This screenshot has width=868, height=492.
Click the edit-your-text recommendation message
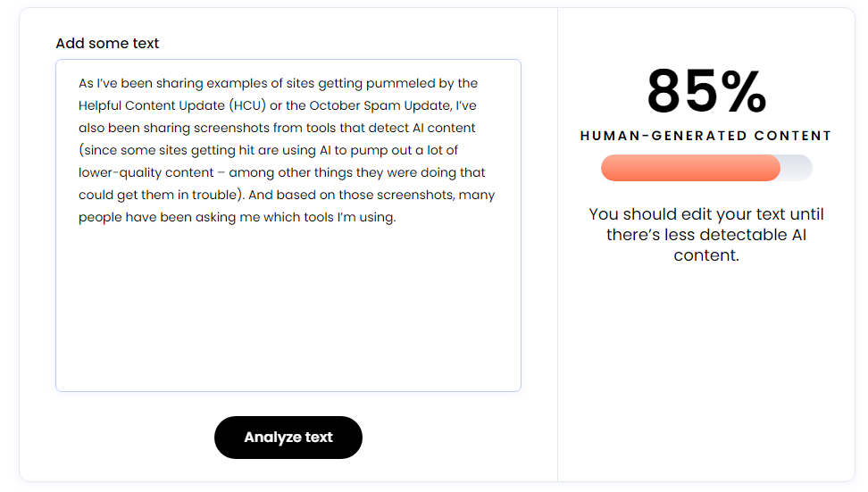coord(706,235)
